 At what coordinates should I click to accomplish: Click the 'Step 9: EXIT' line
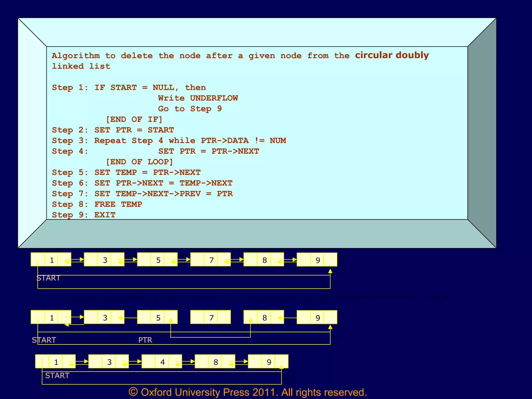point(84,215)
